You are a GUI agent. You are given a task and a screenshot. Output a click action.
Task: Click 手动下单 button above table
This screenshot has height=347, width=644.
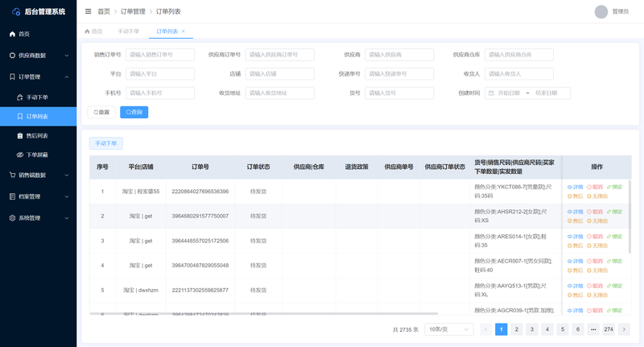tap(106, 143)
